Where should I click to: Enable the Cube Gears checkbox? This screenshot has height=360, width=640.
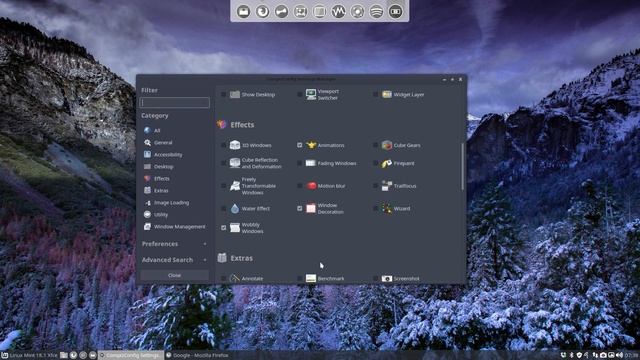pyautogui.click(x=376, y=145)
